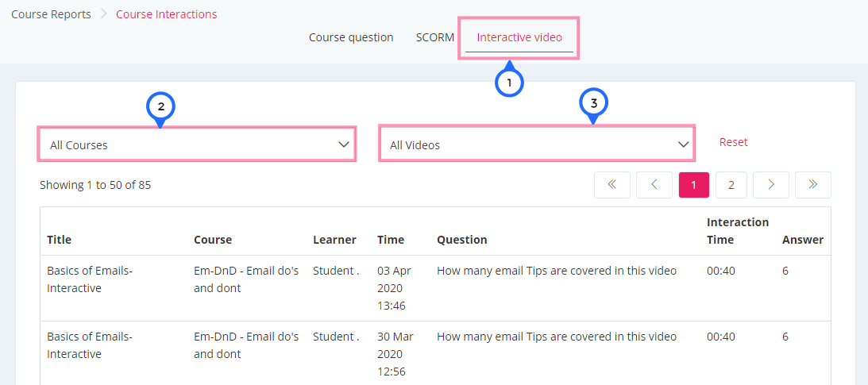
Task: Click the breadcrumb separator arrow
Action: (x=103, y=14)
